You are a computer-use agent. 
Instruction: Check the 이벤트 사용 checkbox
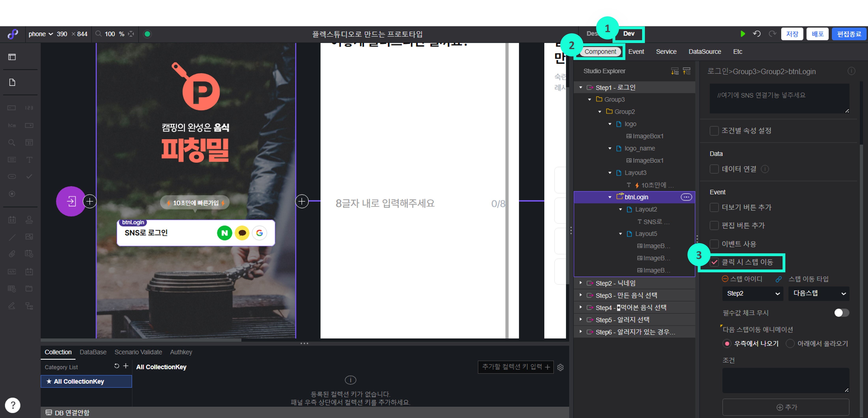pos(714,244)
